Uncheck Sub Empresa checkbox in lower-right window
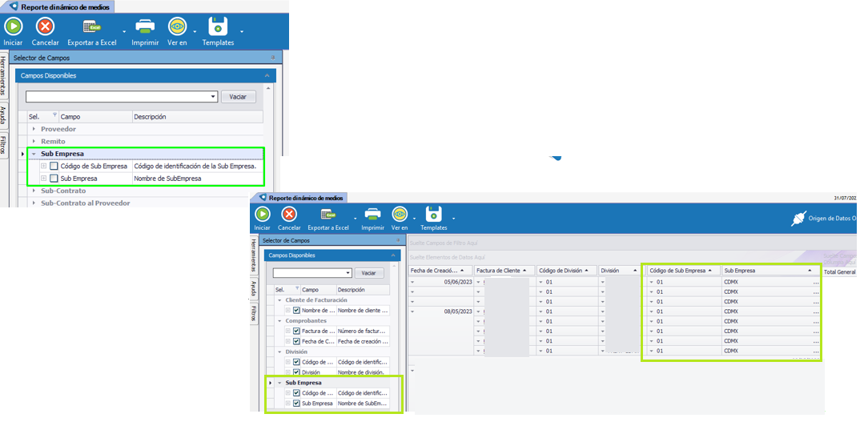868x422 pixels. click(296, 403)
